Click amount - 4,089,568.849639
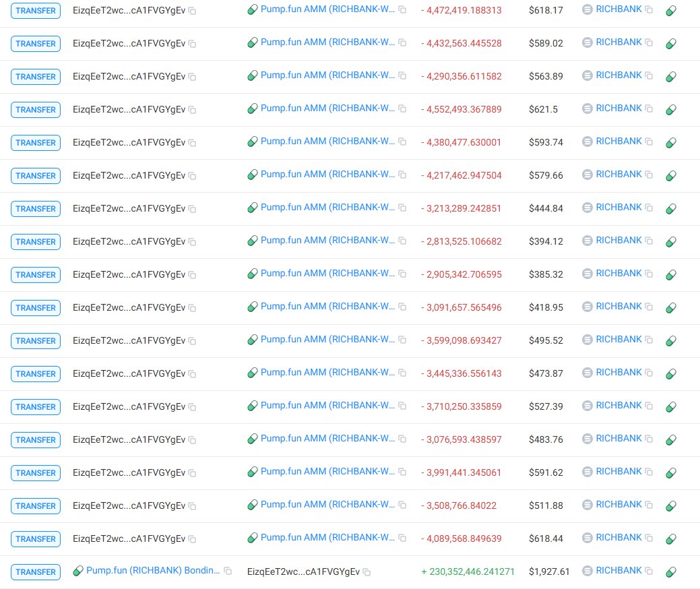Screen dimensions: 700x589 coord(461,539)
